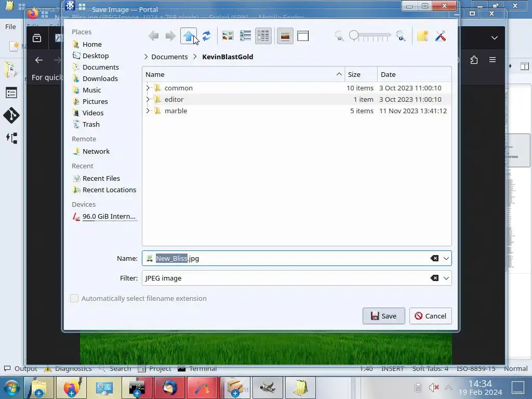Viewport: 532px width, 399px height.
Task: Open Thunderbird from the taskbar
Action: click(170, 388)
